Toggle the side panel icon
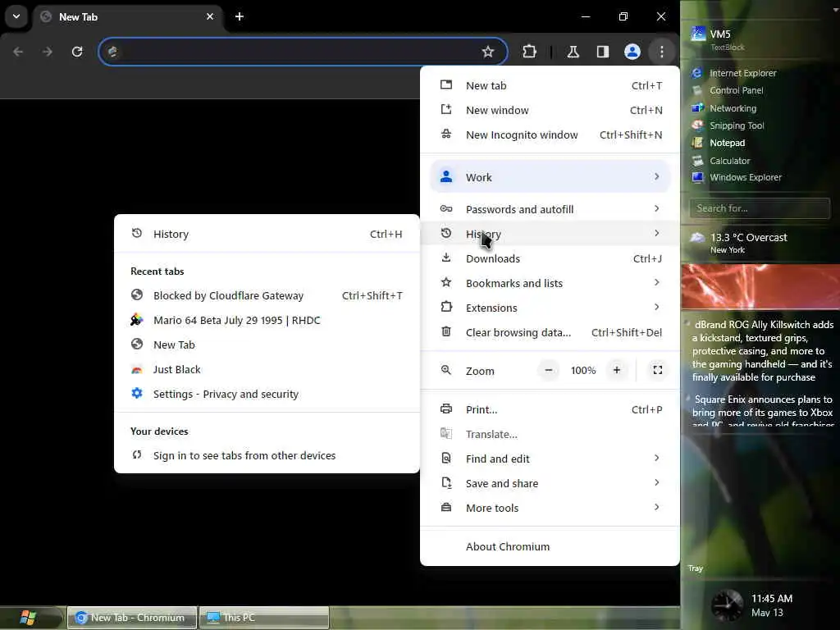This screenshot has height=630, width=840. (x=603, y=52)
